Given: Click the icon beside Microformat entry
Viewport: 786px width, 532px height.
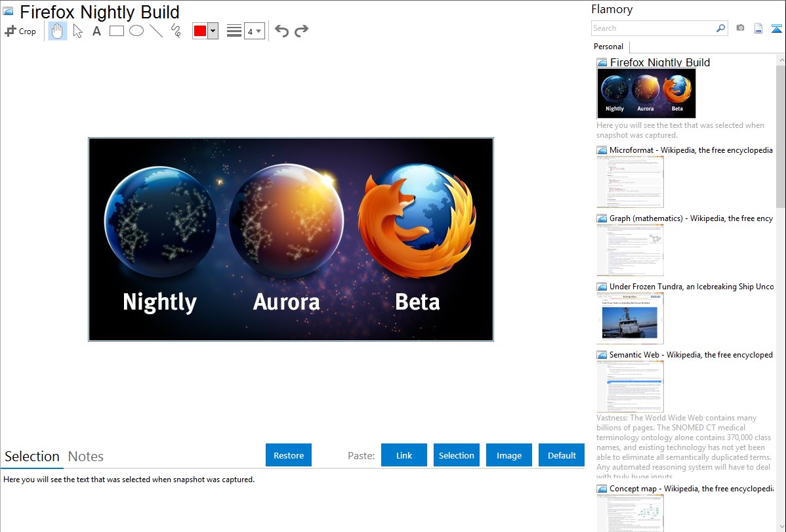Looking at the screenshot, I should [x=602, y=150].
